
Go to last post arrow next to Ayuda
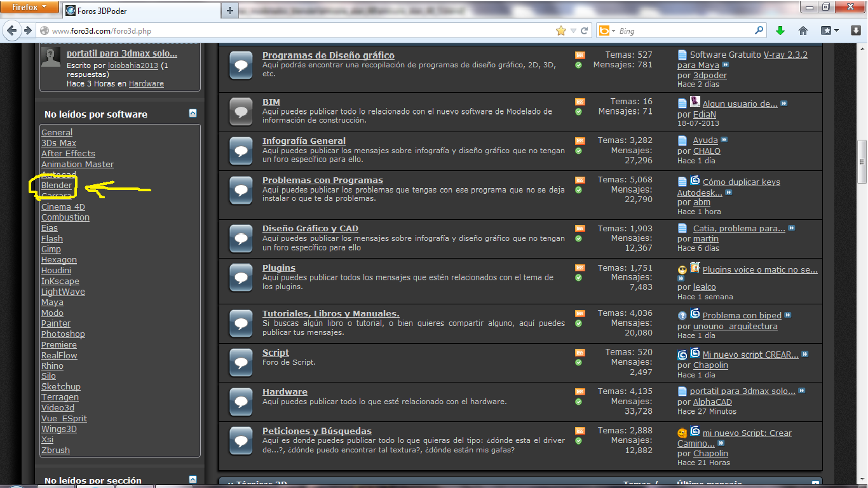coord(724,140)
